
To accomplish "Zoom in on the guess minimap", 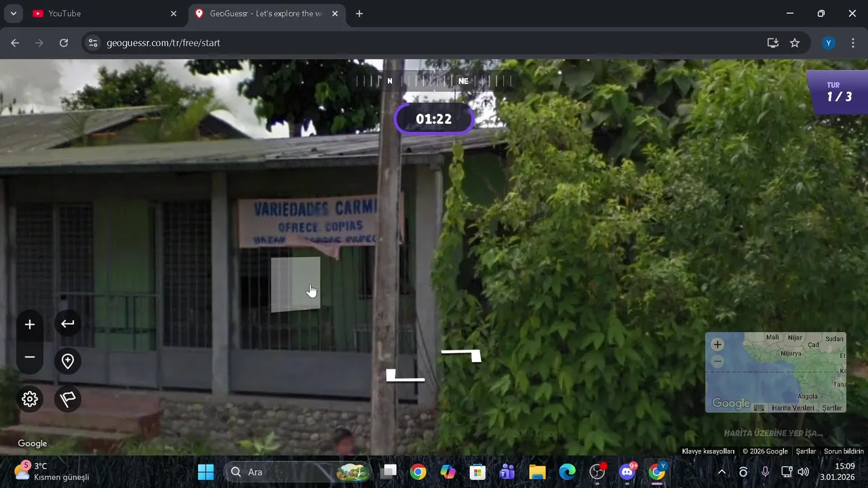I will [717, 344].
